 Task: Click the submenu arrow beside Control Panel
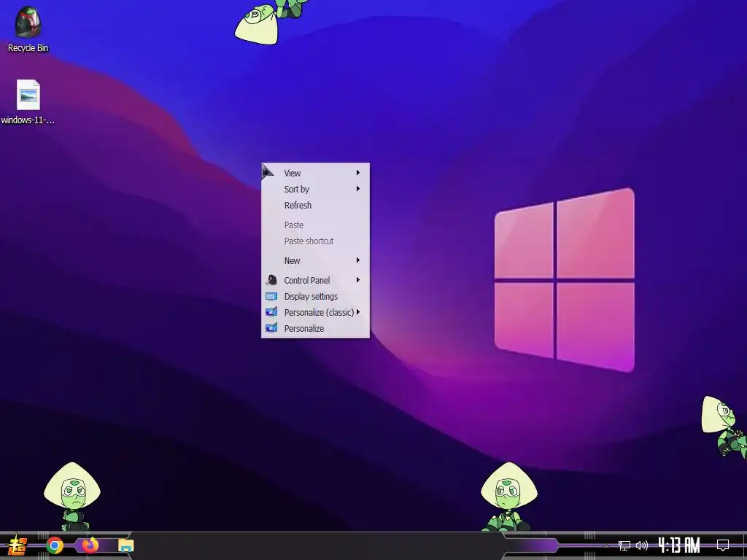357,279
